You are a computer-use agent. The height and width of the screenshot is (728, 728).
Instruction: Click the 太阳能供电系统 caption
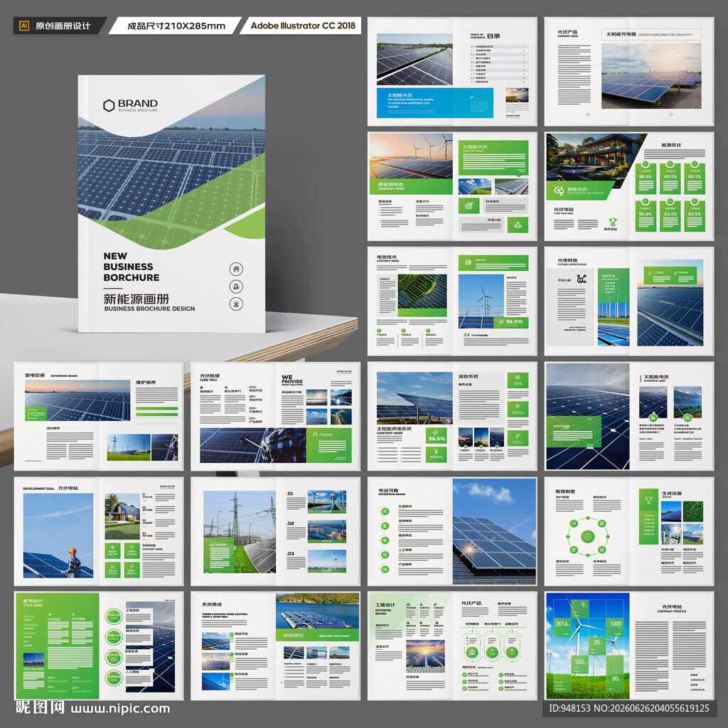(394, 429)
